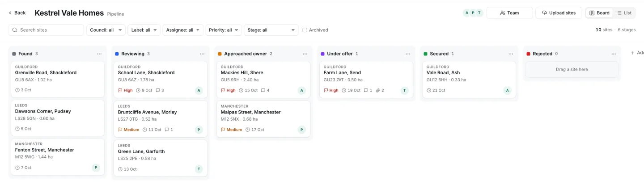Open the Label filter dropdown
Image resolution: width=644 pixels, height=185 pixels.
pyautogui.click(x=144, y=30)
